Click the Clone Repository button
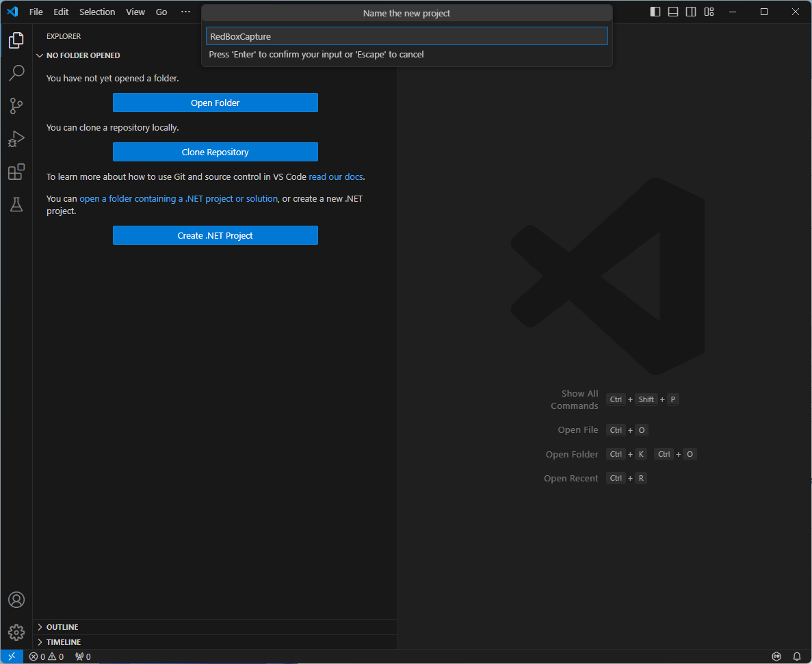This screenshot has width=812, height=664. [215, 152]
